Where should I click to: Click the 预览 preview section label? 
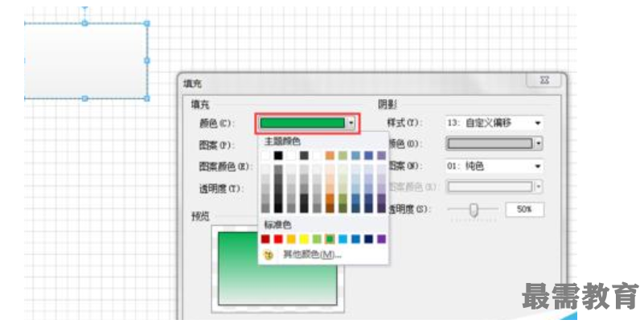200,216
